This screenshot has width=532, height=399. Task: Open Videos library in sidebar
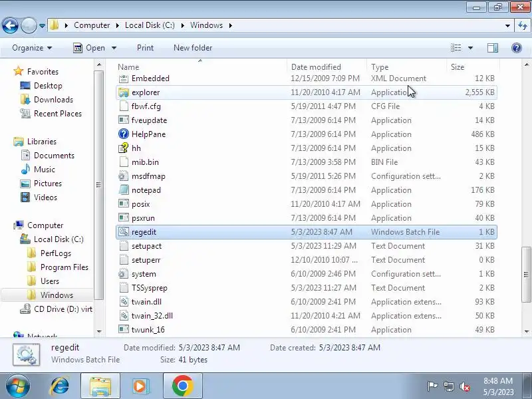[39, 197]
